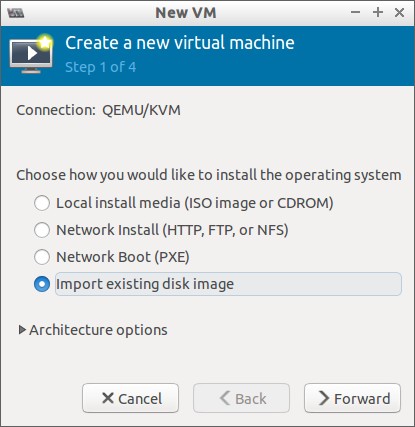Select Import existing disk image radio circle

point(42,284)
